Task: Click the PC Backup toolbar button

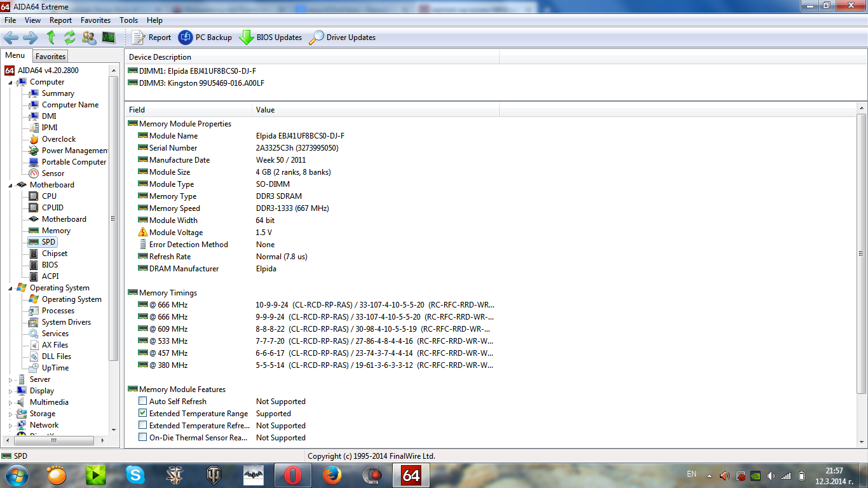Action: point(205,37)
